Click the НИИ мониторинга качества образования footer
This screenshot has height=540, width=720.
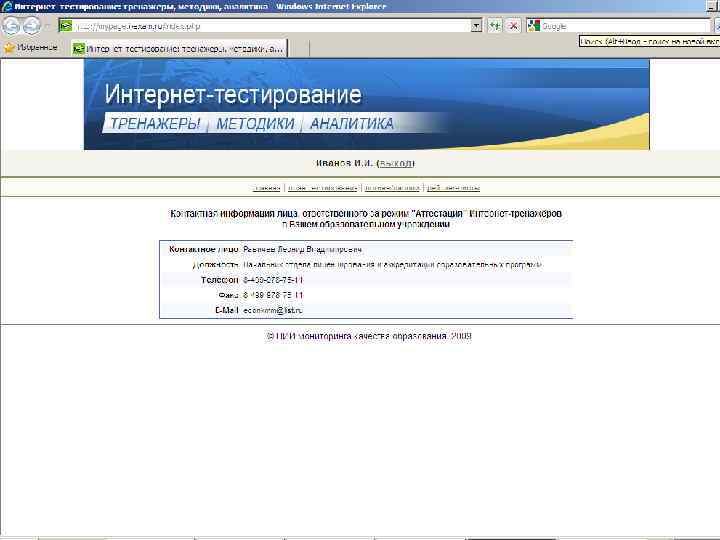(369, 336)
